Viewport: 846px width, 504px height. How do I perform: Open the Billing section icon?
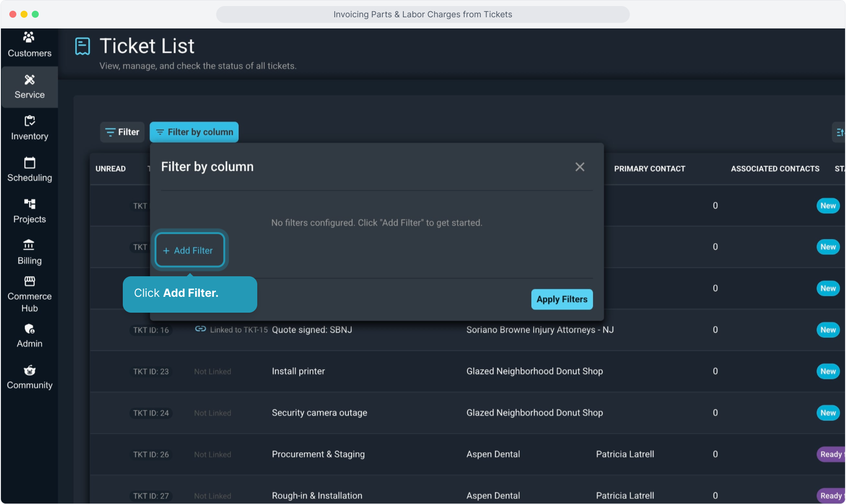pos(29,245)
